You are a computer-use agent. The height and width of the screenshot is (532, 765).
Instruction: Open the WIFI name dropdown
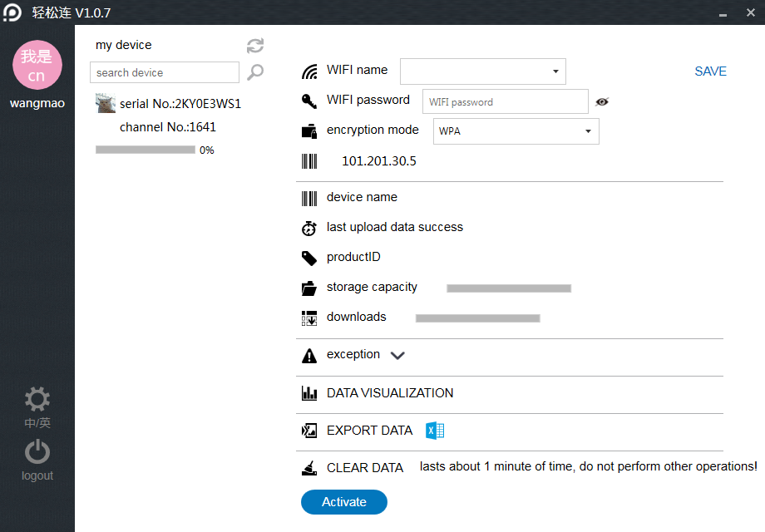(483, 71)
